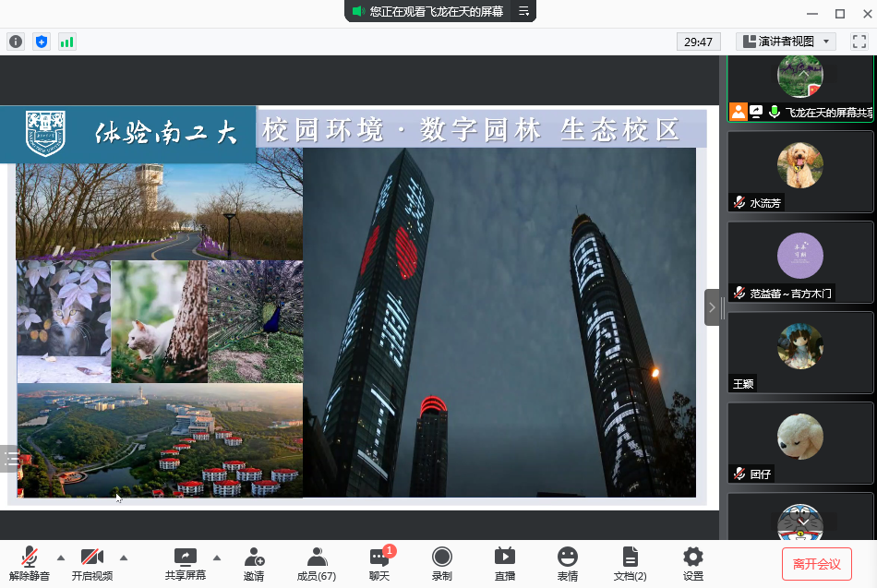The width and height of the screenshot is (877, 588).
Task: Open the 演讲者视图 view dropdown
Action: 786,42
